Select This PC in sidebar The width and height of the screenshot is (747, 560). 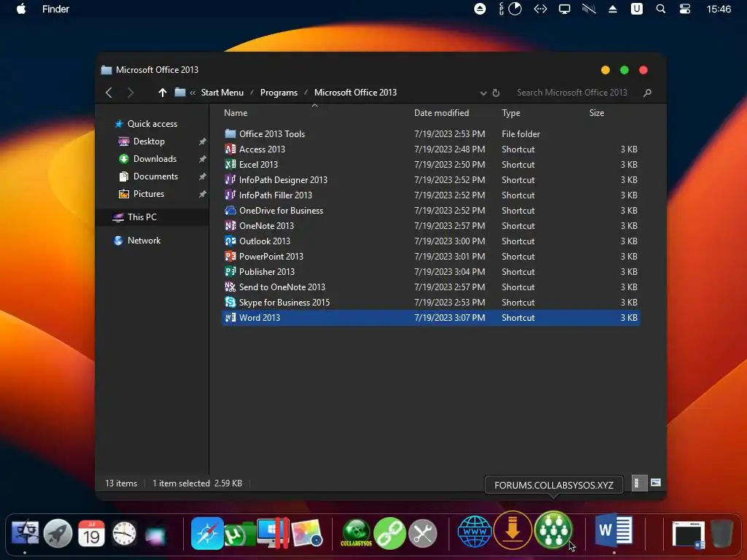pyautogui.click(x=142, y=217)
